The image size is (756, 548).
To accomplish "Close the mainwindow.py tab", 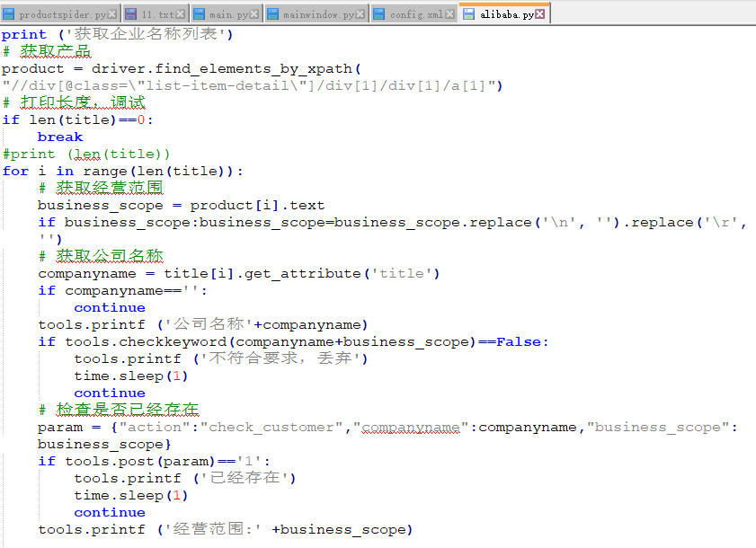I will click(x=361, y=14).
